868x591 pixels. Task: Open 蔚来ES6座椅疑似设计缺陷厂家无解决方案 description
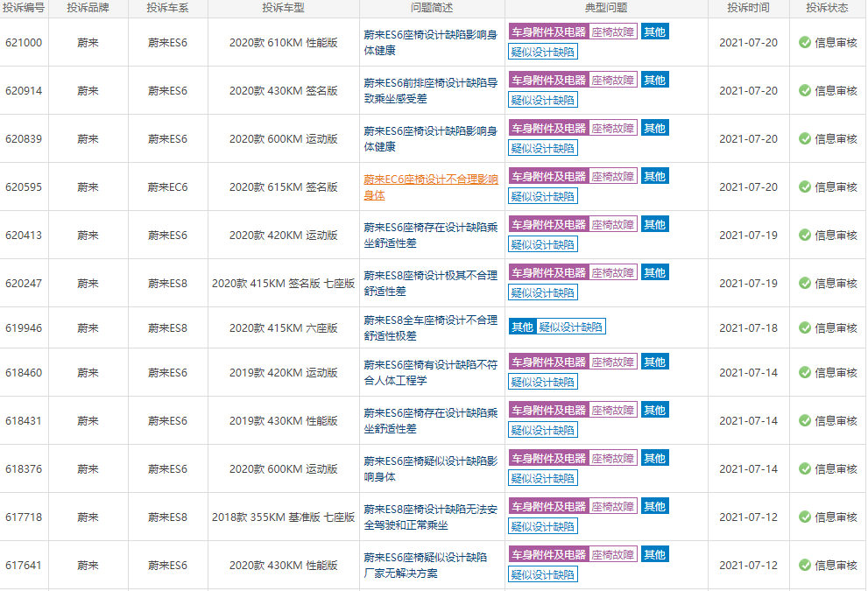(426, 566)
